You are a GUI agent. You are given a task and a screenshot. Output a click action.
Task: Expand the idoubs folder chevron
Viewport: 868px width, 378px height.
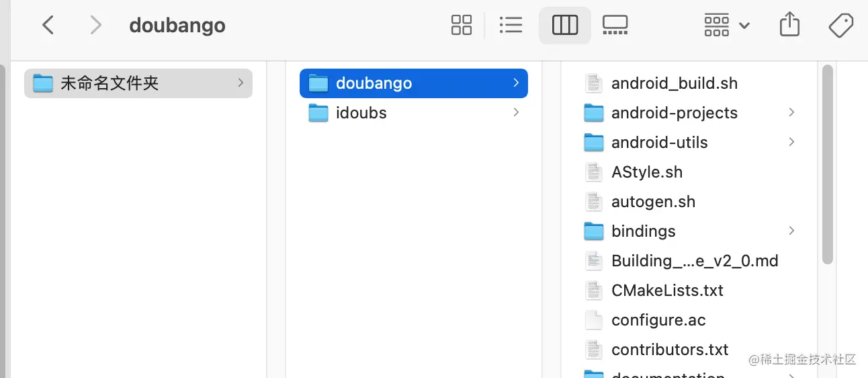[516, 112]
